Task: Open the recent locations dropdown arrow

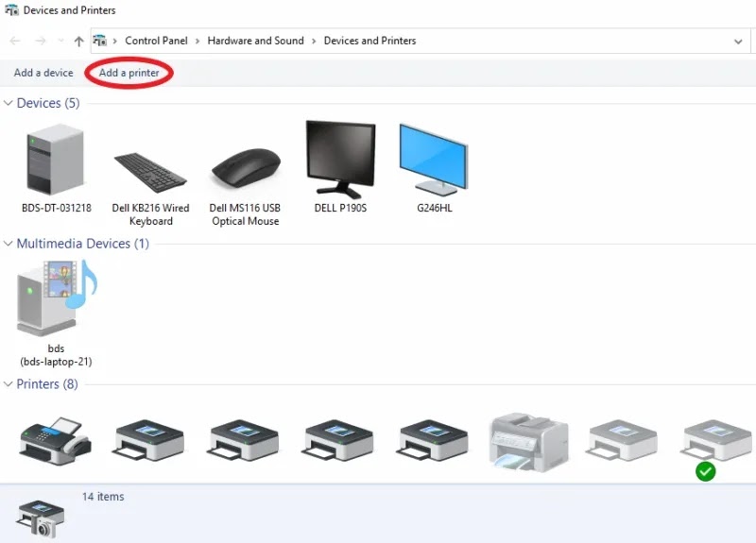Action: coord(60,41)
